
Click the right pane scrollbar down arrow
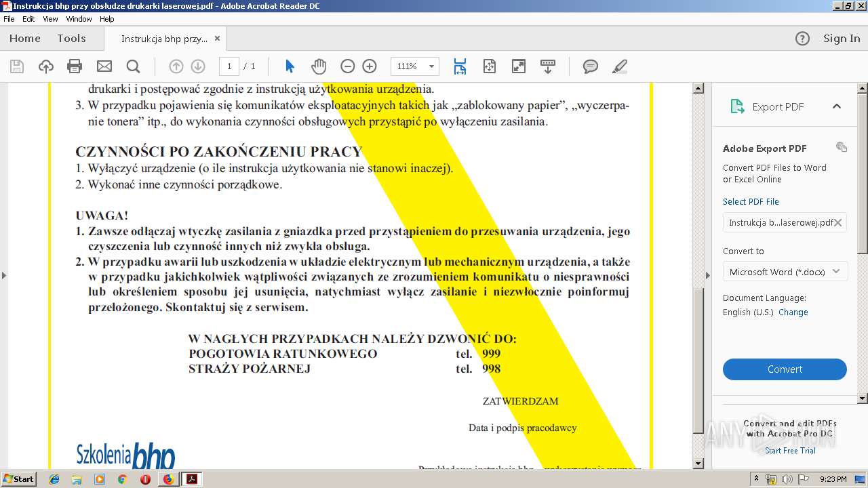pos(863,399)
